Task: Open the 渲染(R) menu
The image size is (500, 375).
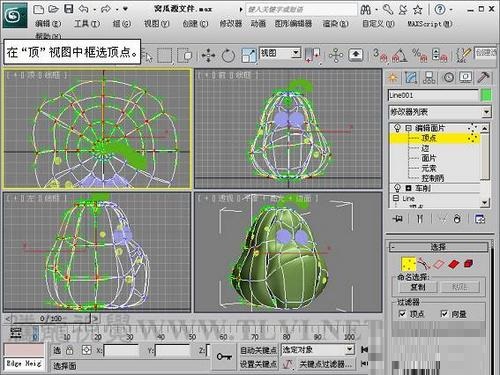Action: tap(336, 24)
